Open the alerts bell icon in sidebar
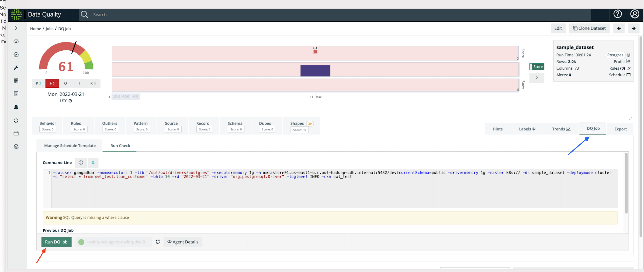 click(x=16, y=107)
